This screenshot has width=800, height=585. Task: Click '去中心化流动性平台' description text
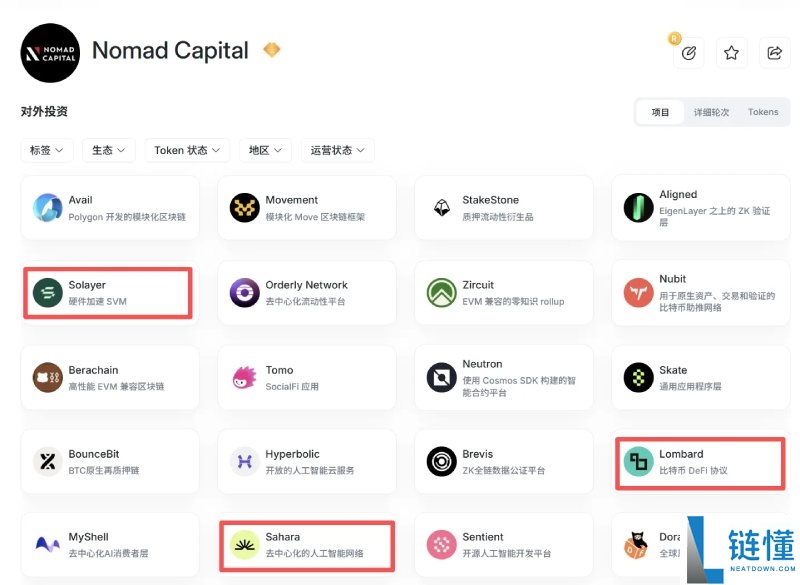click(305, 301)
